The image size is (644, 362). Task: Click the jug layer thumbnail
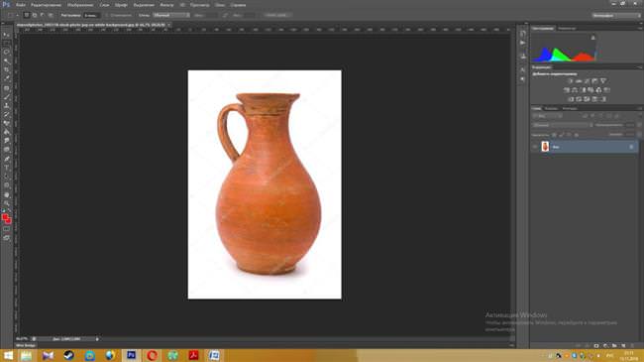point(545,147)
